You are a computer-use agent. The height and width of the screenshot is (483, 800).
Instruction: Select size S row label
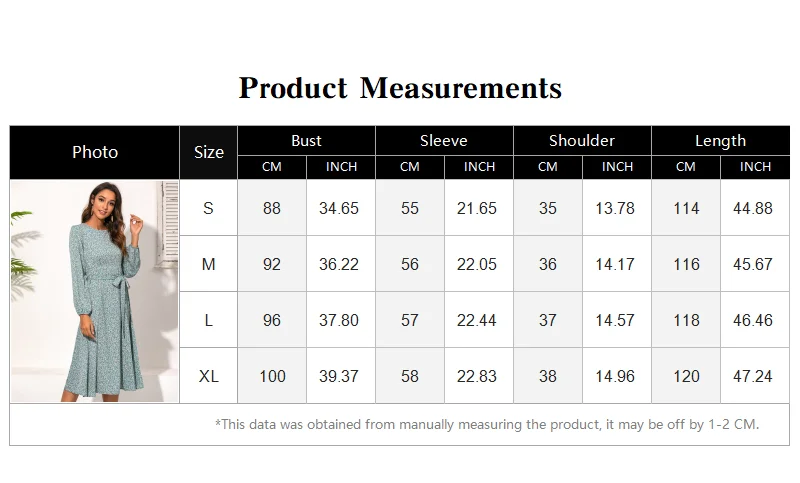pyautogui.click(x=209, y=208)
